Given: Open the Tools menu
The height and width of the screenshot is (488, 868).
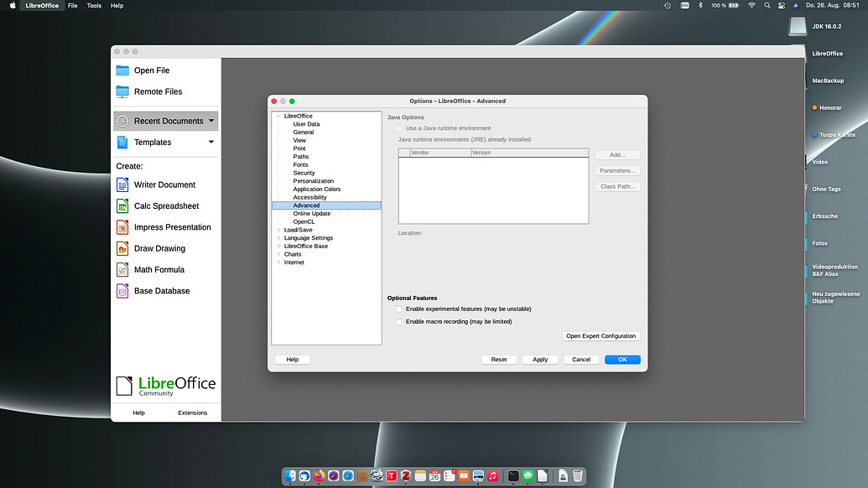Looking at the screenshot, I should point(94,6).
